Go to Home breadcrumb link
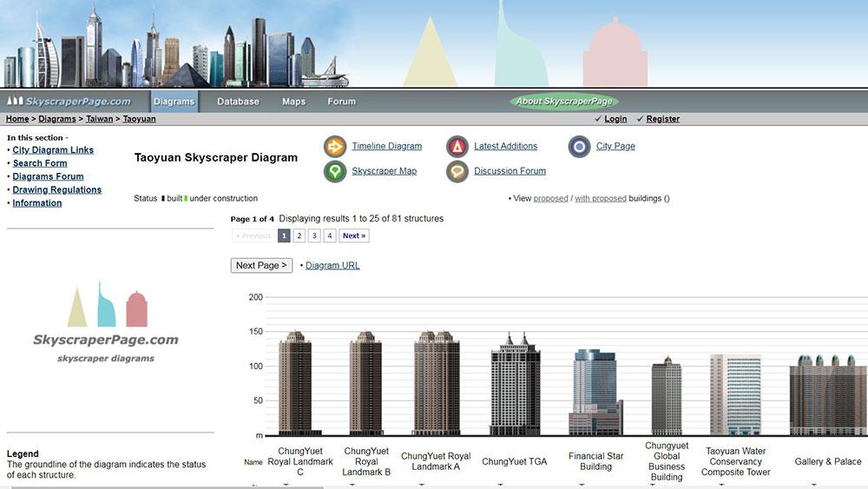This screenshot has height=489, width=868. pos(17,118)
